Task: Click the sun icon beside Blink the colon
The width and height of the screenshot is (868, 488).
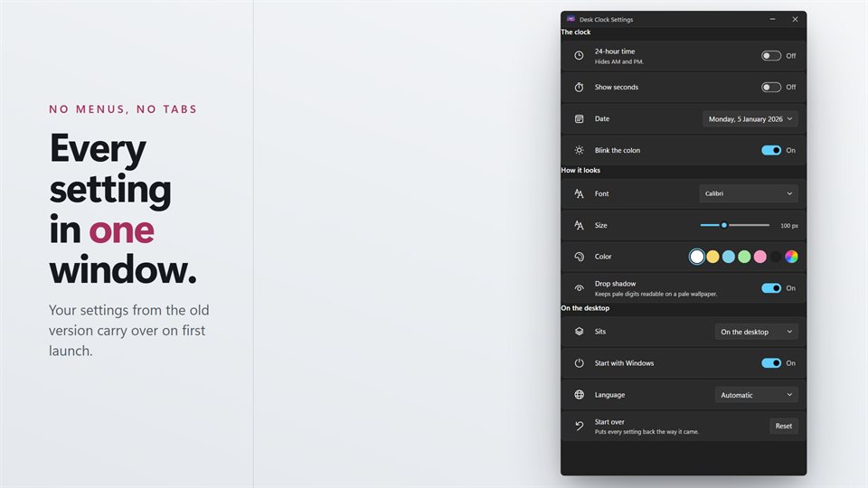Action: (x=579, y=150)
